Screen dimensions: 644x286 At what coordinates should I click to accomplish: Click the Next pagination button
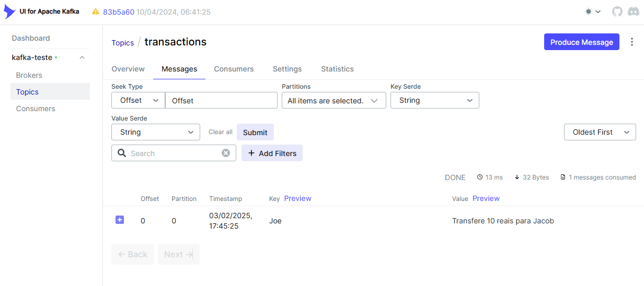coord(179,254)
